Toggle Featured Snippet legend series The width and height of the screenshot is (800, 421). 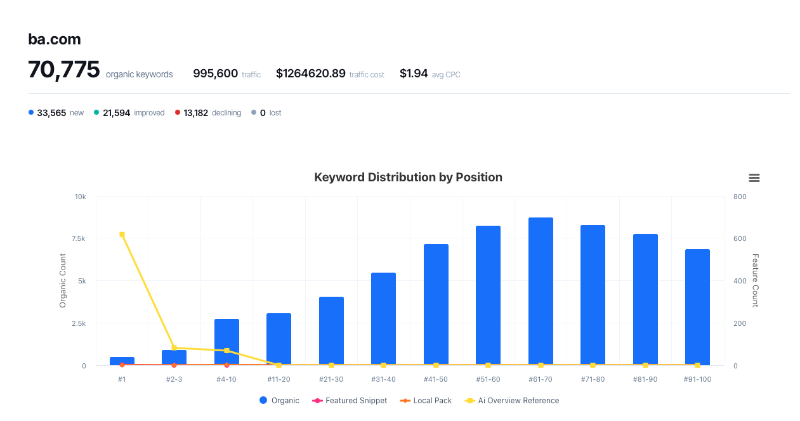[x=350, y=401]
